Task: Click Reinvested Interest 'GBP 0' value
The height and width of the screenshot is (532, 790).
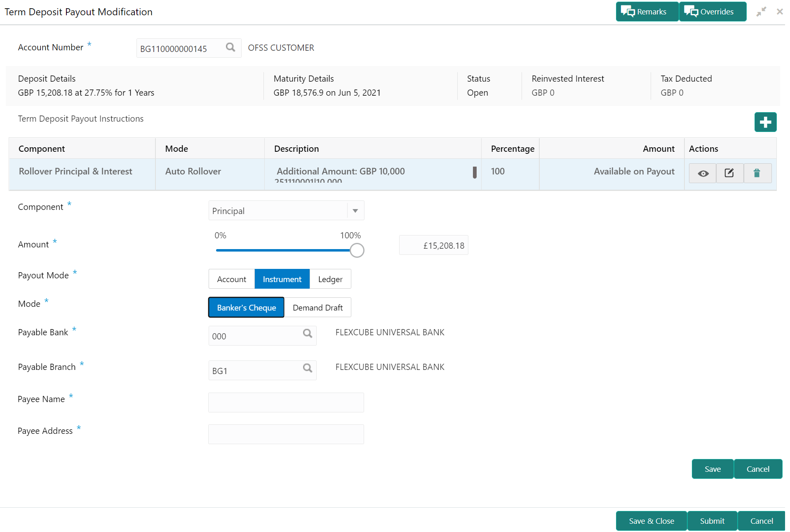Action: pos(543,93)
